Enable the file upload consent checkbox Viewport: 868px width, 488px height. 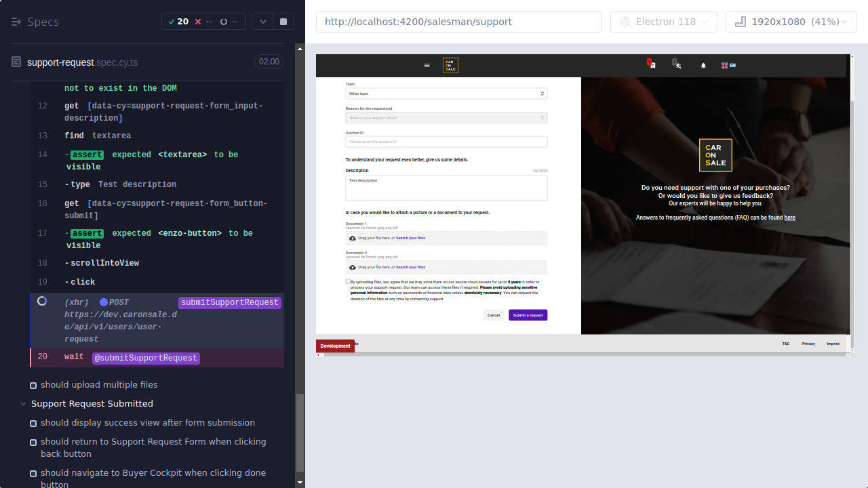(x=349, y=281)
